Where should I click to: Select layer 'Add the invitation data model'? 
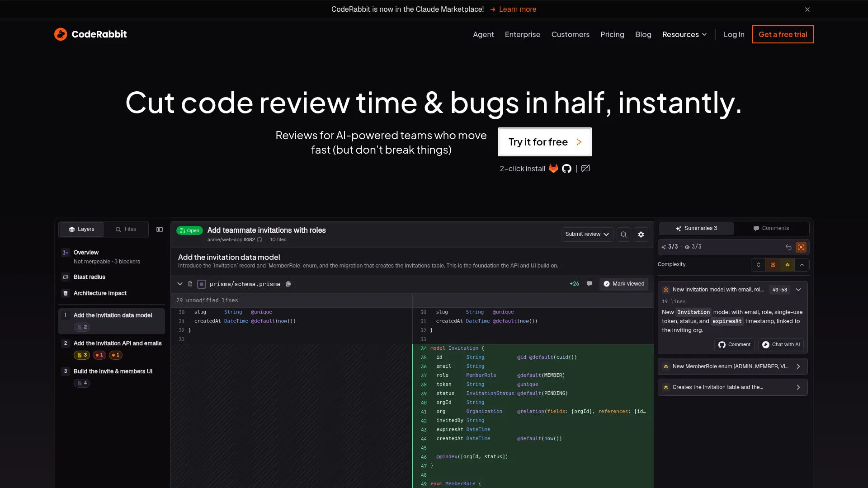[112, 321]
